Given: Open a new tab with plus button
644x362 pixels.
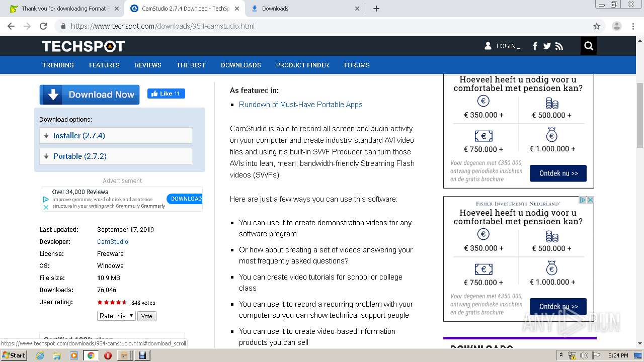Looking at the screenshot, I should point(376,9).
